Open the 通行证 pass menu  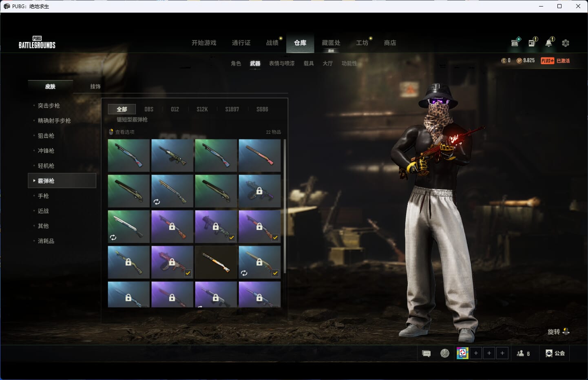click(x=241, y=43)
